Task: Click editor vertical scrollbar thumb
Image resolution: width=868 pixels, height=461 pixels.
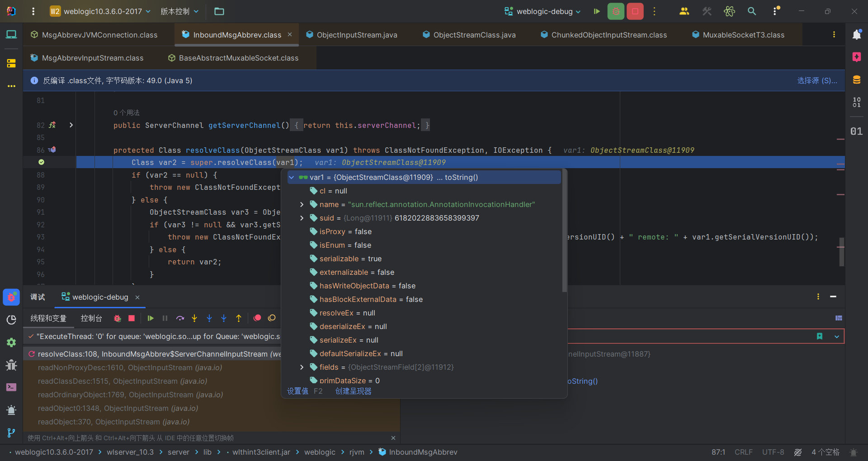Action: click(842, 252)
